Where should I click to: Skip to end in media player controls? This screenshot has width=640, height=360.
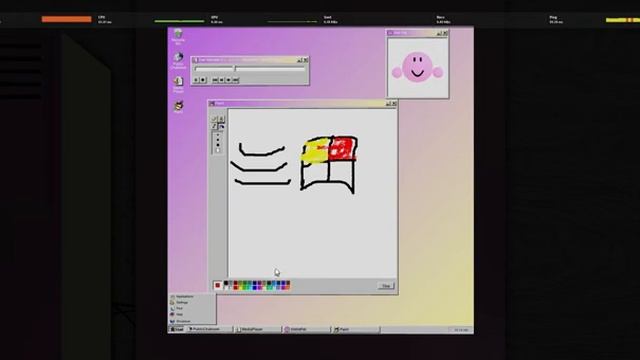236,80
